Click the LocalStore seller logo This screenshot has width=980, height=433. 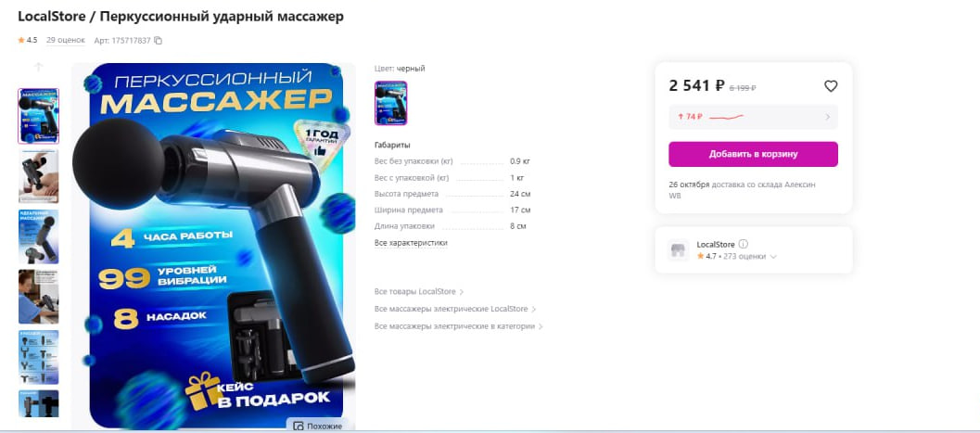click(x=678, y=250)
